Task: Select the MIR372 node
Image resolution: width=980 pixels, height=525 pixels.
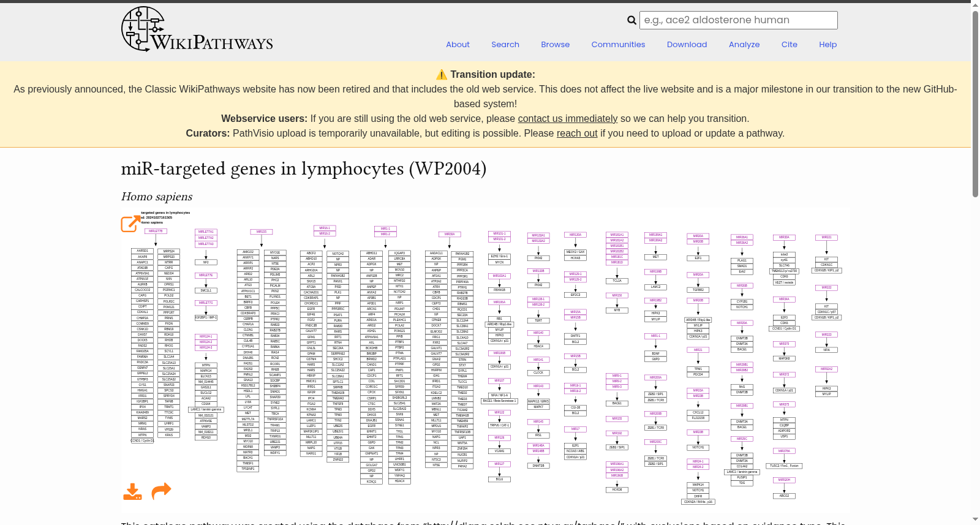Action: coord(784,375)
